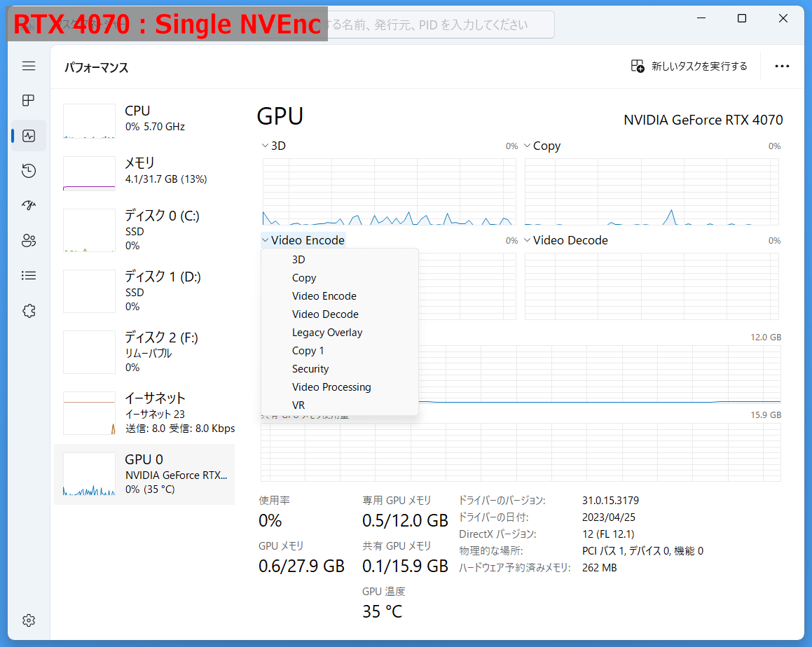The height and width of the screenshot is (647, 812).
Task: Choose Copy 1 from the engine list
Action: [339, 350]
